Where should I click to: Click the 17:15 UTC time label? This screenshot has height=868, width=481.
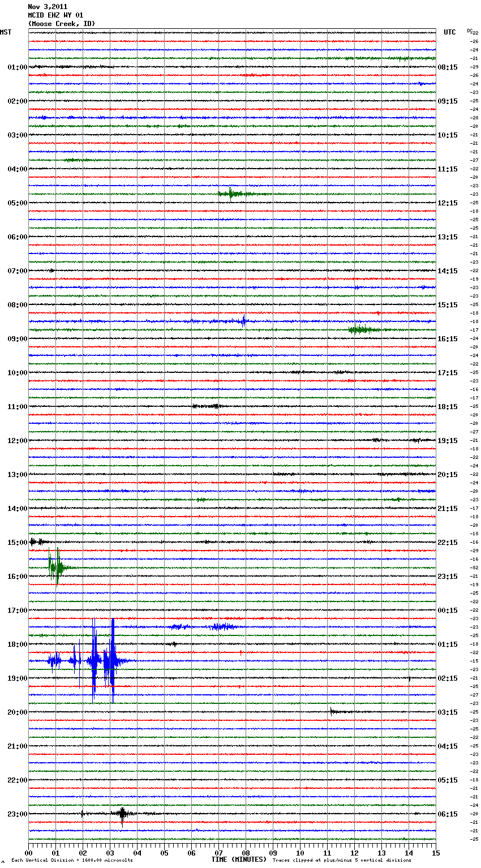tap(448, 373)
